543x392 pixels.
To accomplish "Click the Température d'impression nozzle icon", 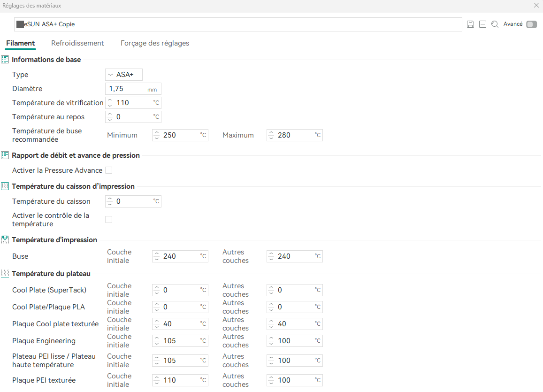I will [x=5, y=239].
